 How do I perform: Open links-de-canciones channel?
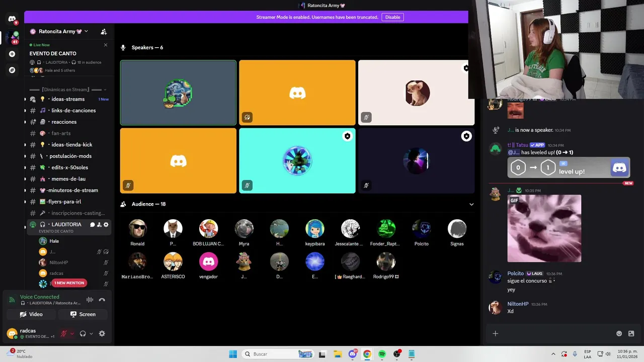[68, 111]
